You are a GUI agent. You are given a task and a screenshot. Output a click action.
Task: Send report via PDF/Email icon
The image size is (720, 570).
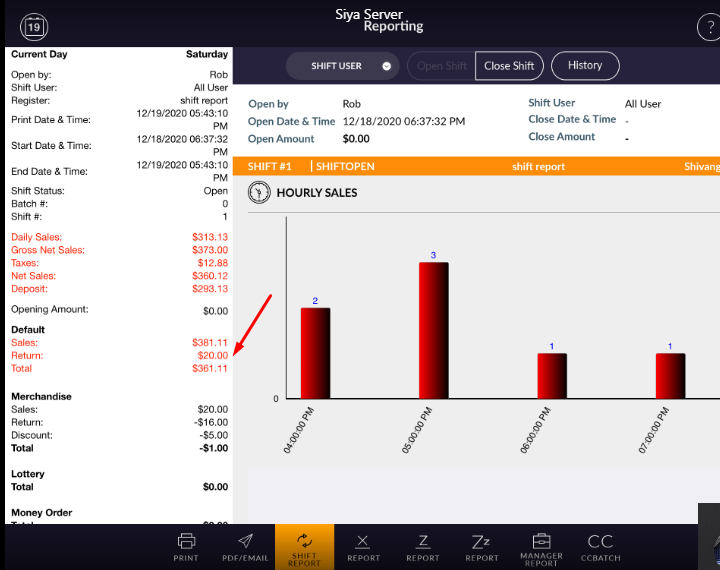pyautogui.click(x=245, y=547)
